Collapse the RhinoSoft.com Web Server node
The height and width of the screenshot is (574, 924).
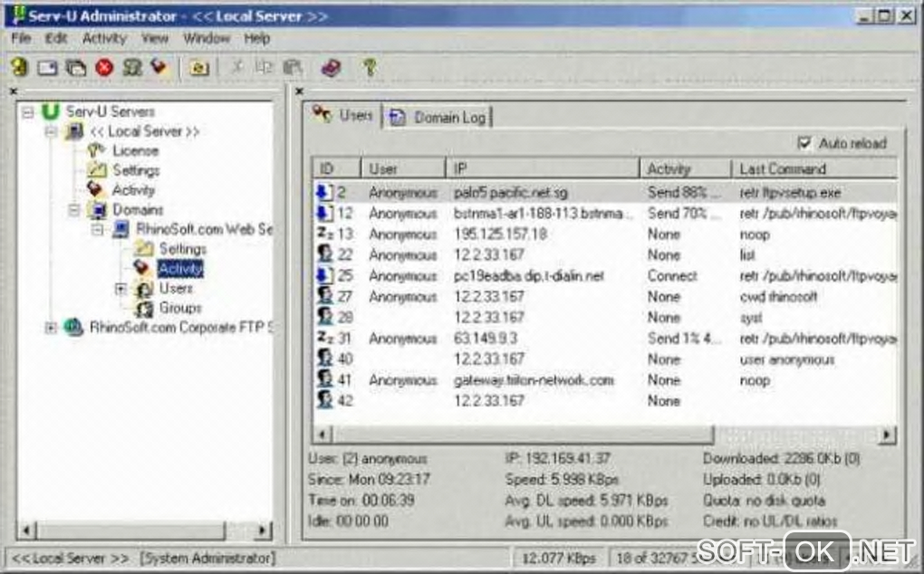pos(97,230)
